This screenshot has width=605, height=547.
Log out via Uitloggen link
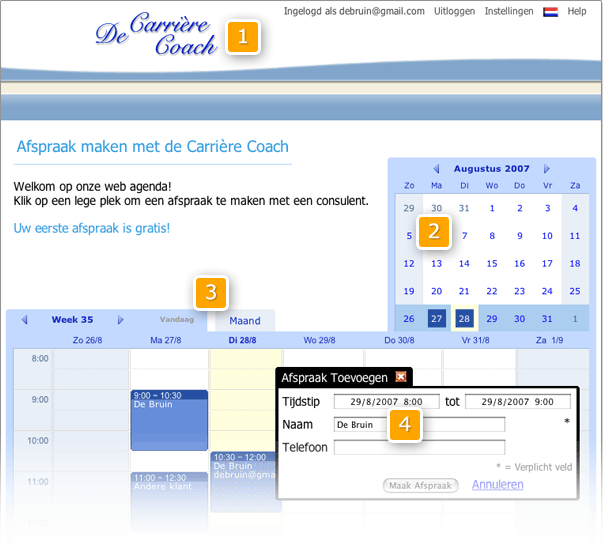(454, 11)
